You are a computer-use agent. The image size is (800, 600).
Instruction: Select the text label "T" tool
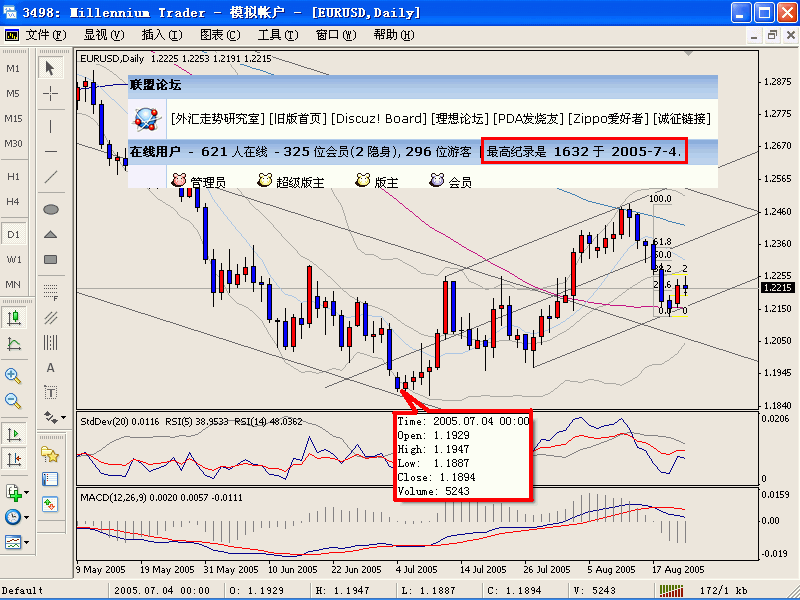[x=51, y=392]
